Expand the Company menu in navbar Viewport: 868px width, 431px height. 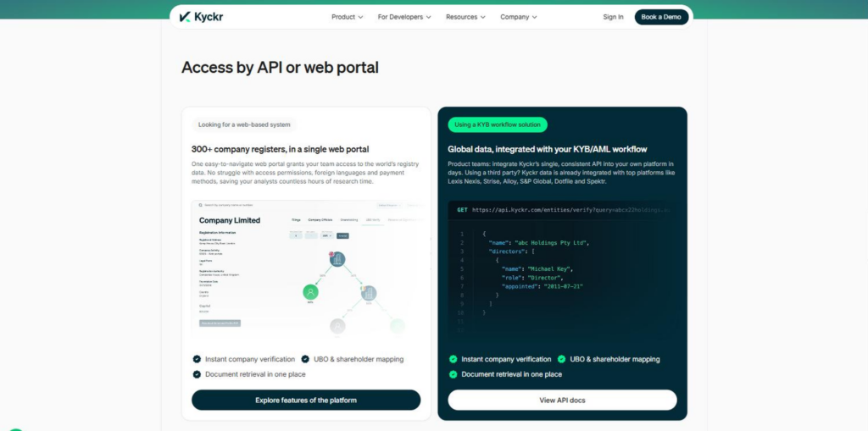coord(519,17)
